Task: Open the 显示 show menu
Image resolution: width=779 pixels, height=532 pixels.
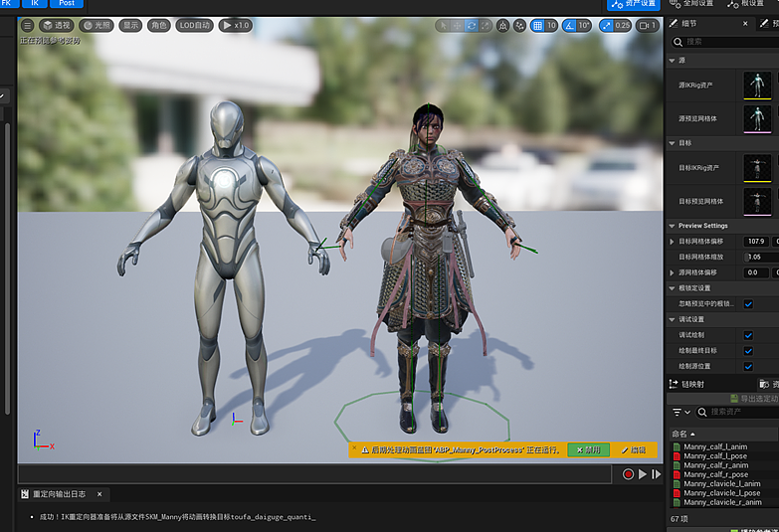Action: click(130, 25)
